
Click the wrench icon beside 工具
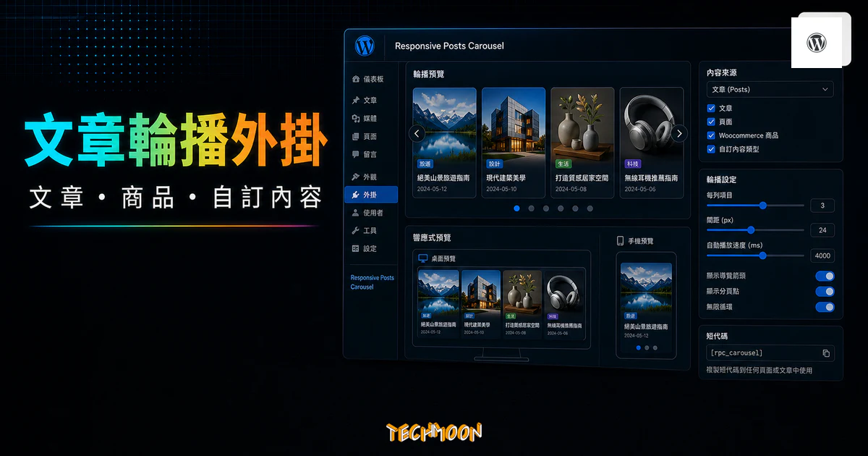[355, 231]
